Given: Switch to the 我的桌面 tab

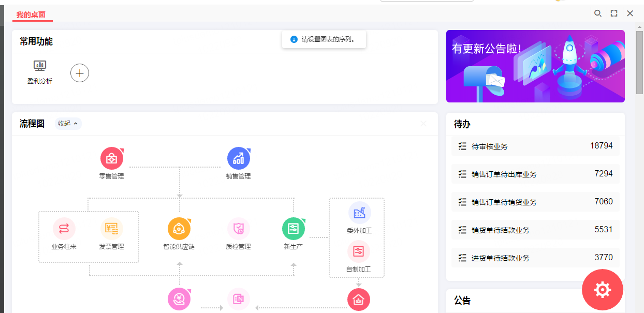Looking at the screenshot, I should (32, 14).
